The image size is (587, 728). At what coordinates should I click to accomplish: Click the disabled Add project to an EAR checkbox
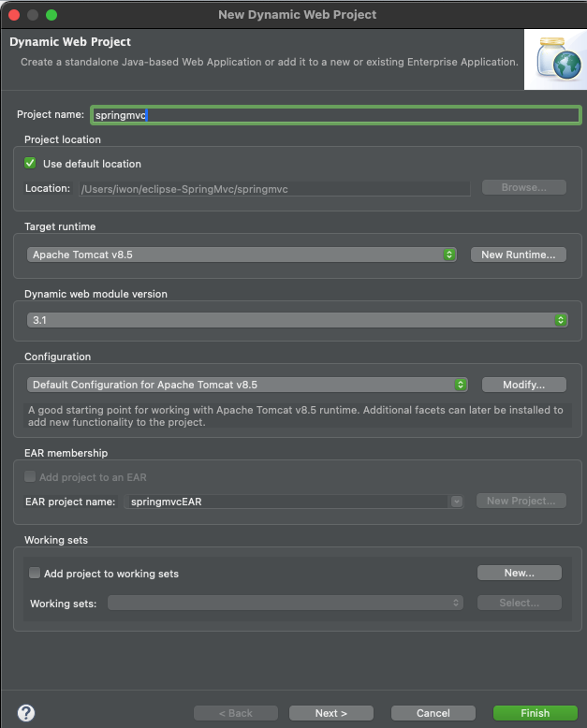(30, 477)
